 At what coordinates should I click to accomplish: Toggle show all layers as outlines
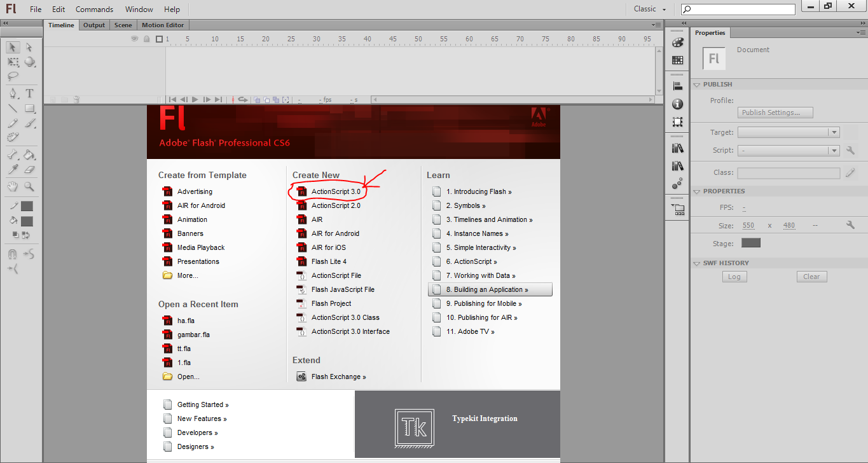[x=159, y=39]
